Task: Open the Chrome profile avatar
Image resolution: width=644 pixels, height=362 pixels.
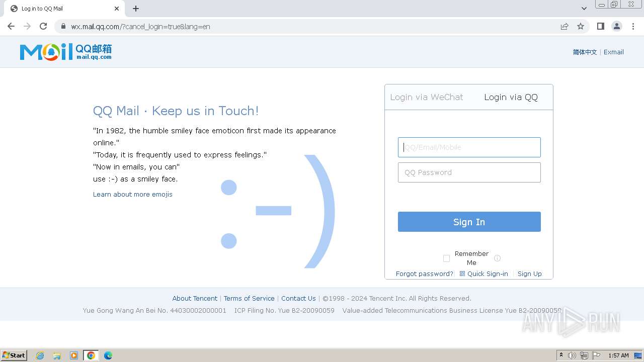Action: 617,26
